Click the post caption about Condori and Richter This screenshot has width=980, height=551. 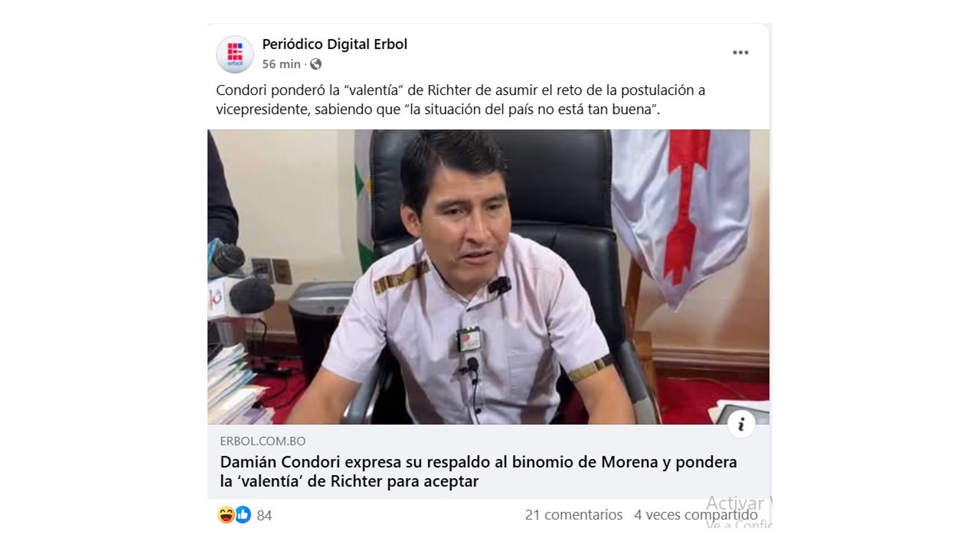tap(460, 100)
